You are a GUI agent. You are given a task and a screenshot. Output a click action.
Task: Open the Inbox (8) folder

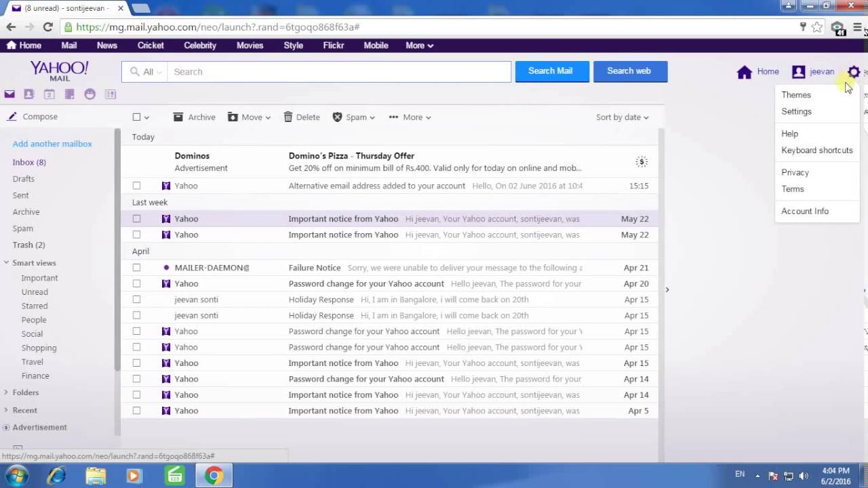coord(29,163)
